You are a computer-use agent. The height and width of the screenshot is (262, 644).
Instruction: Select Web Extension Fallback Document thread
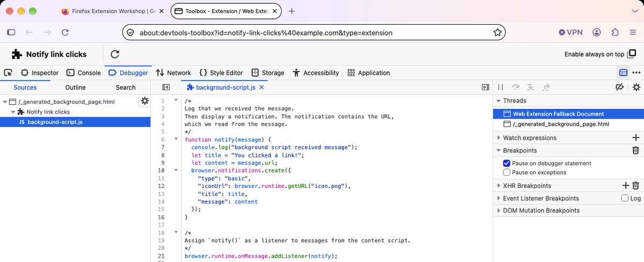click(568, 114)
